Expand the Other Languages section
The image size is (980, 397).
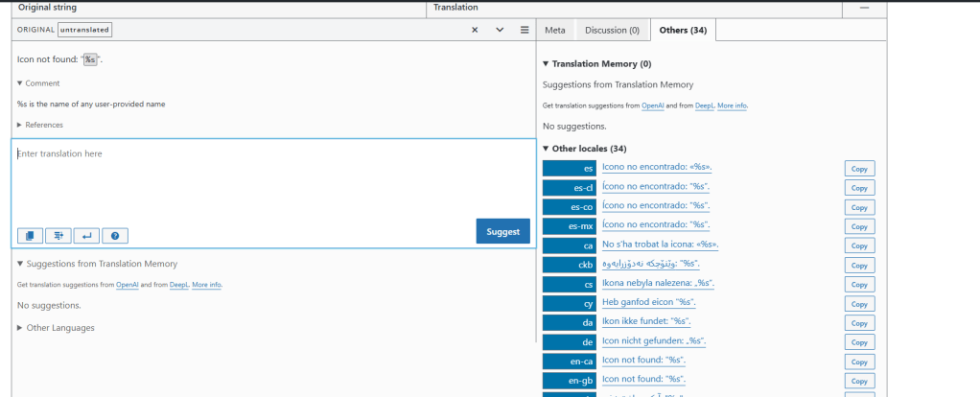[56, 328]
